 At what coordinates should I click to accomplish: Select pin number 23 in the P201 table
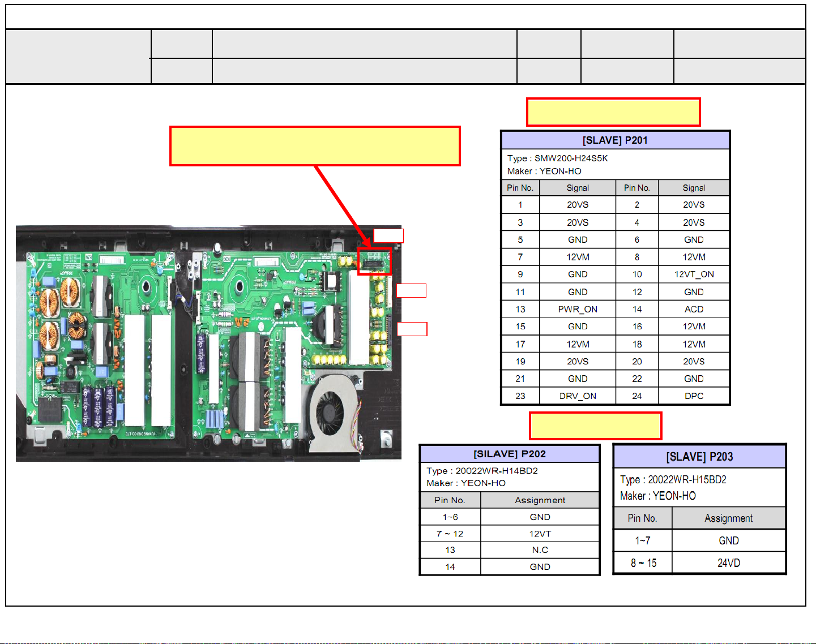tap(520, 396)
